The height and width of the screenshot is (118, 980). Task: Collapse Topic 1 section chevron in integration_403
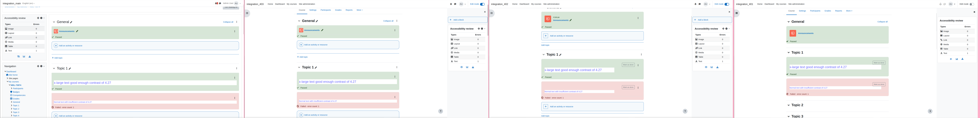coord(299,67)
